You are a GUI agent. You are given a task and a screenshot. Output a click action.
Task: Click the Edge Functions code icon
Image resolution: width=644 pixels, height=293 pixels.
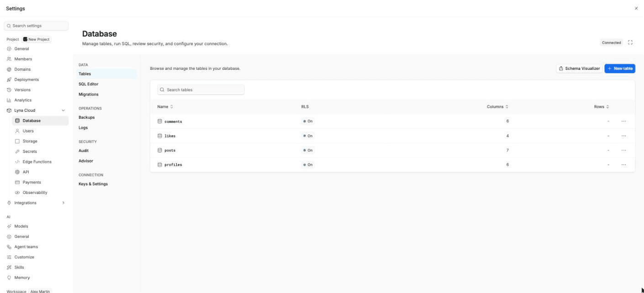17,162
